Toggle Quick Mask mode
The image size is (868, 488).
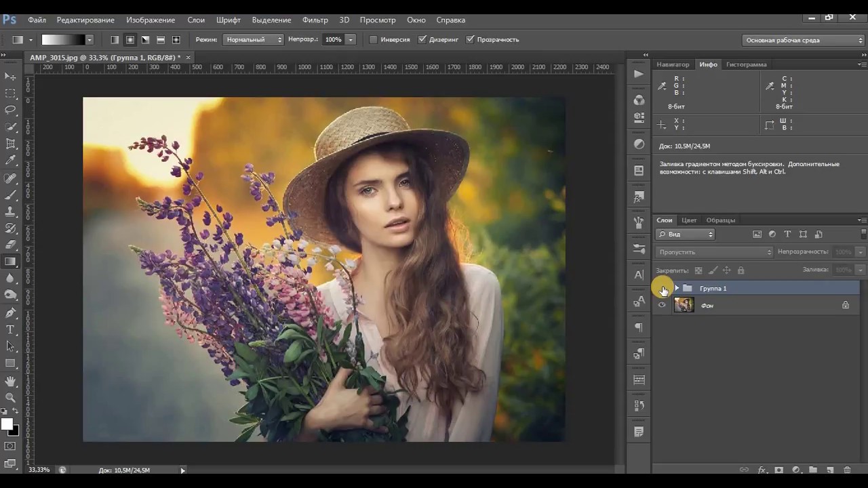click(10, 446)
